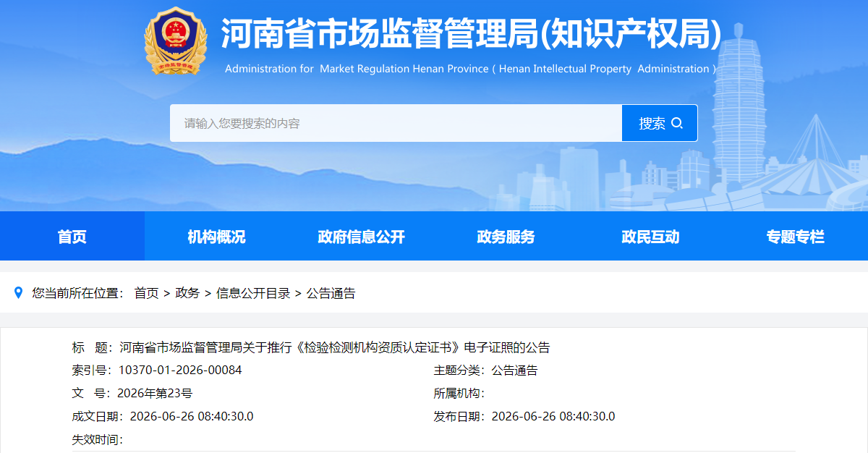Image resolution: width=868 pixels, height=453 pixels.
Task: Go to 政务 in the breadcrumb
Action: [x=187, y=293]
